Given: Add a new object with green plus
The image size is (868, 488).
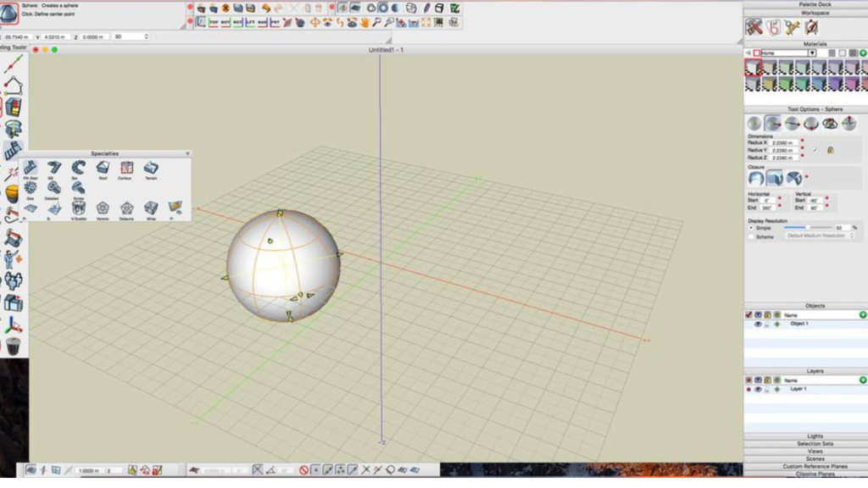Looking at the screenshot, I should pyautogui.click(x=862, y=314).
